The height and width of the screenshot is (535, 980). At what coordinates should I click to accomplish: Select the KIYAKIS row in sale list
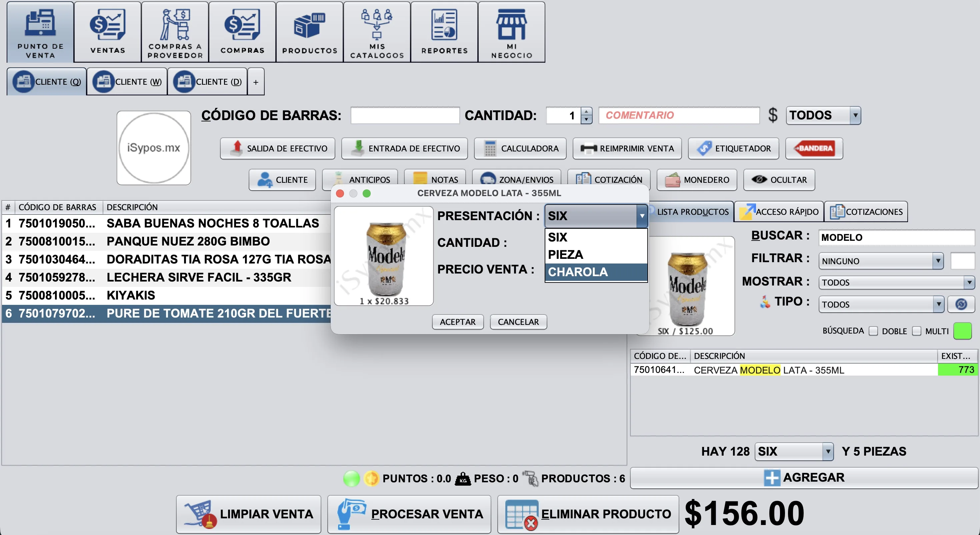166,296
